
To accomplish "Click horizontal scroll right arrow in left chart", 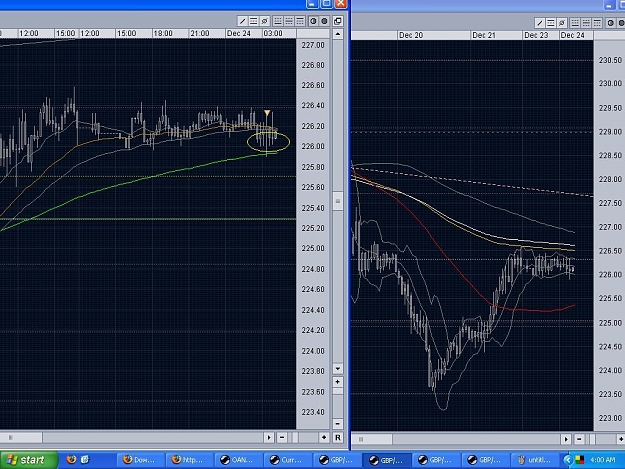I will pyautogui.click(x=269, y=438).
